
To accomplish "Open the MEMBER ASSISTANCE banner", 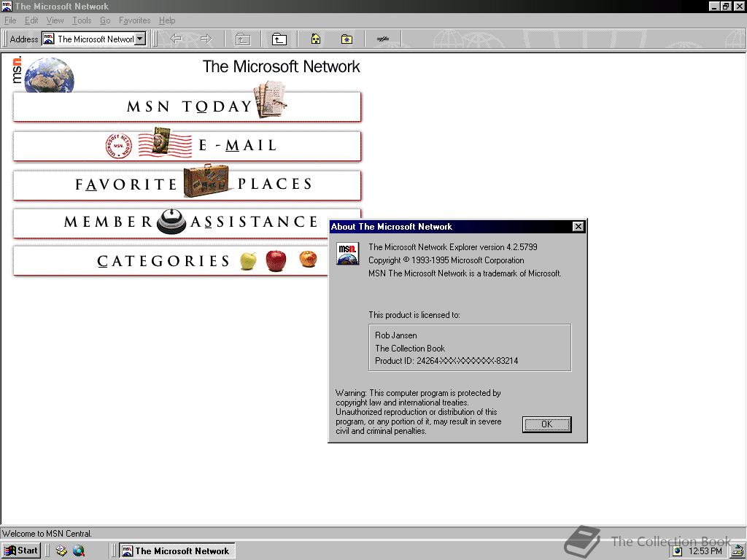I will coord(187,222).
